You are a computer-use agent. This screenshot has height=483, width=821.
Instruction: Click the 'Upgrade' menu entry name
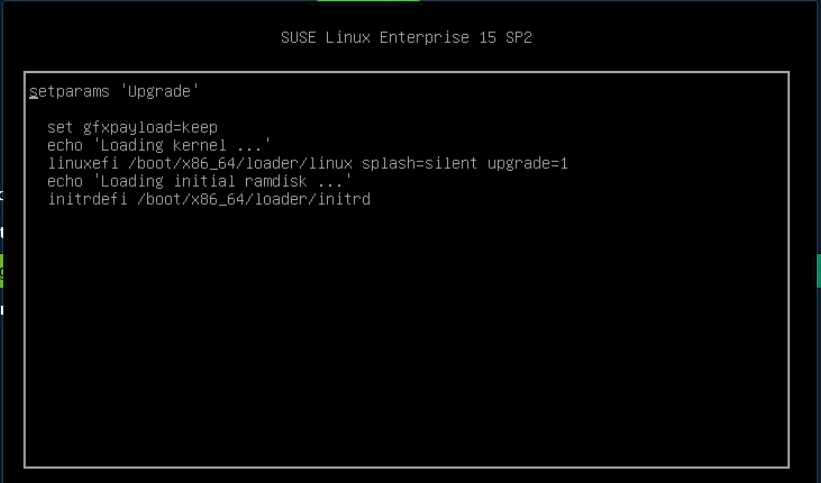(159, 91)
